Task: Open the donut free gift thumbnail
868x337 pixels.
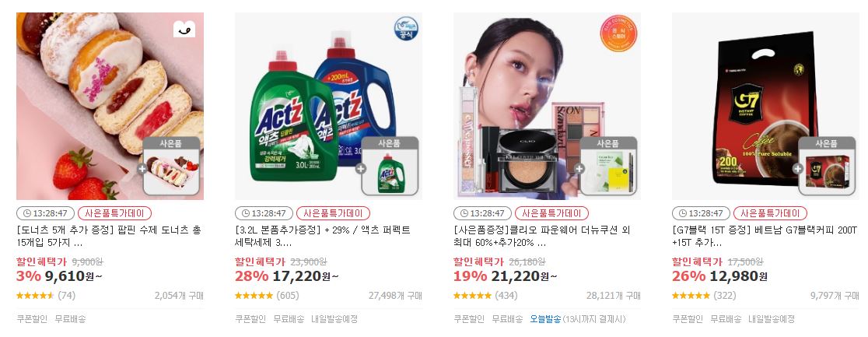Action: point(171,166)
